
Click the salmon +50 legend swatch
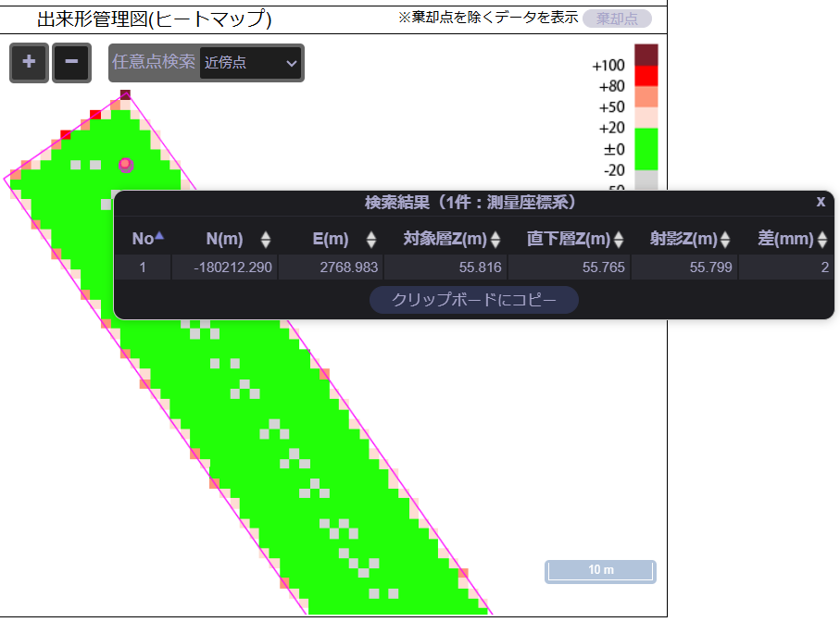(646, 97)
